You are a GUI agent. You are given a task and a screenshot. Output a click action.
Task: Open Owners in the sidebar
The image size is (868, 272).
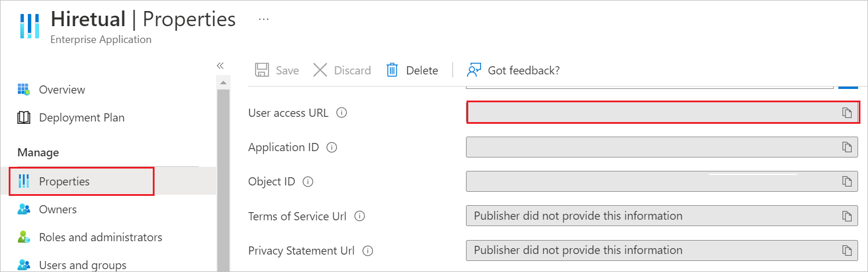click(58, 209)
